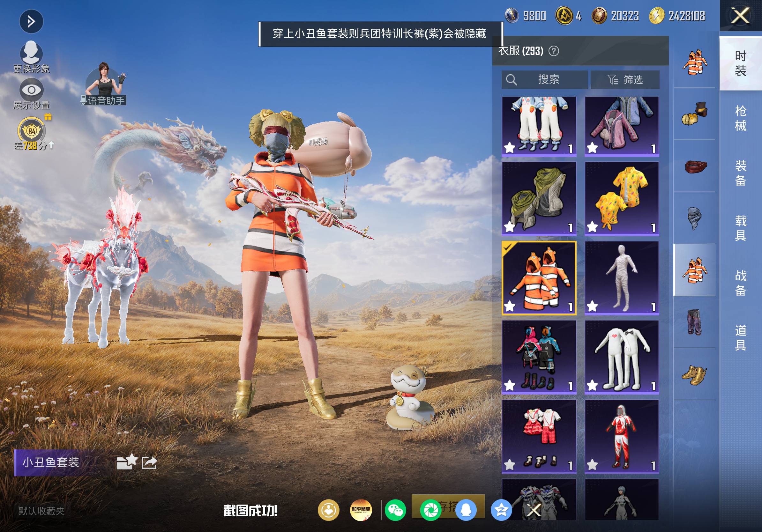
Task: Switch to the 枪械 tab
Action: [x=740, y=118]
